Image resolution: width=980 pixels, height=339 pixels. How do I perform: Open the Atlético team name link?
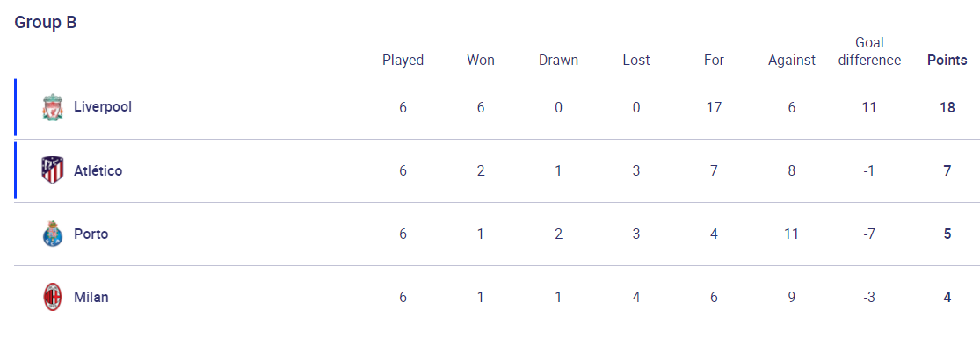tap(98, 170)
